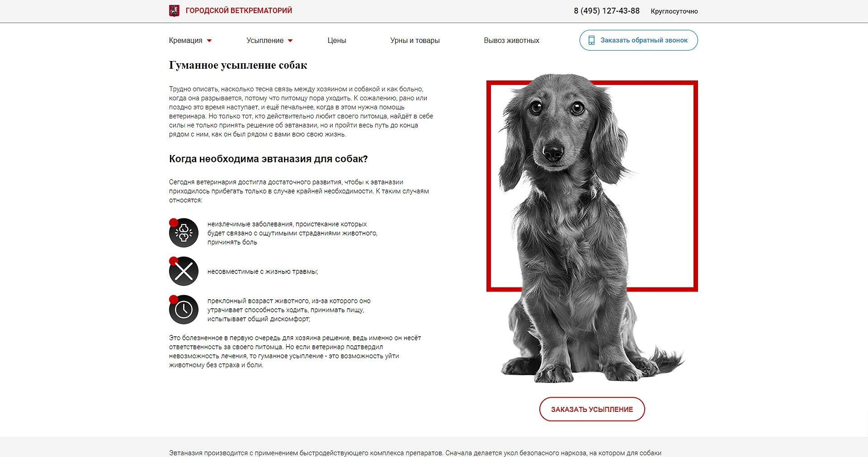Expand the Кремация dropdown arrow
Screen dimensions: 868x457
coord(209,41)
